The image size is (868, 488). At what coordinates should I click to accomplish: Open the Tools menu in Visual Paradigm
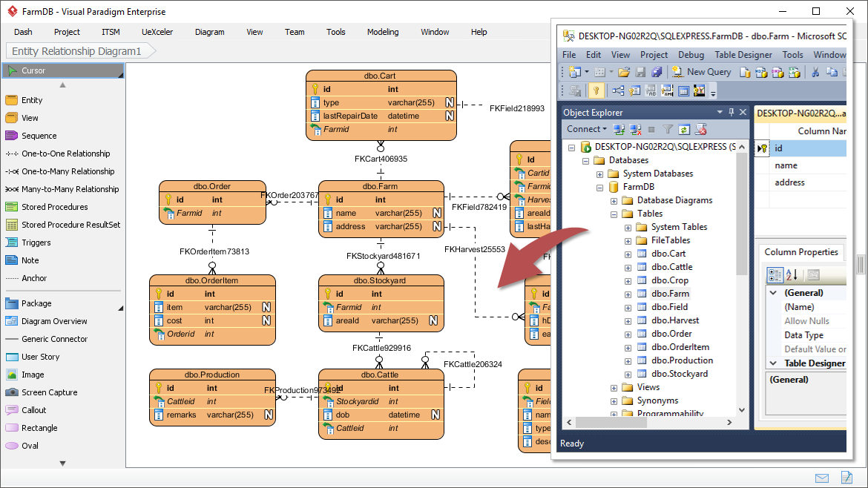tap(335, 32)
